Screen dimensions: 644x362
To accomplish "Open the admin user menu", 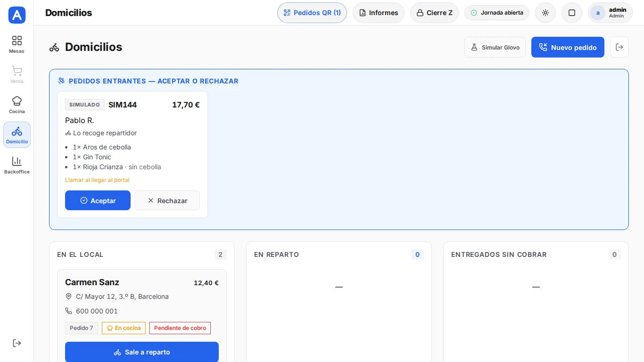I will 610,13.
